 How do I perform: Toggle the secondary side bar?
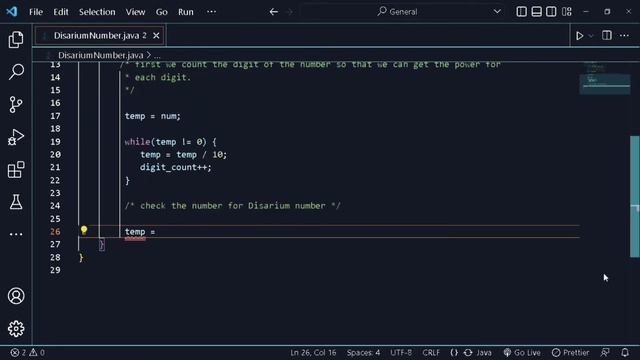point(551,11)
